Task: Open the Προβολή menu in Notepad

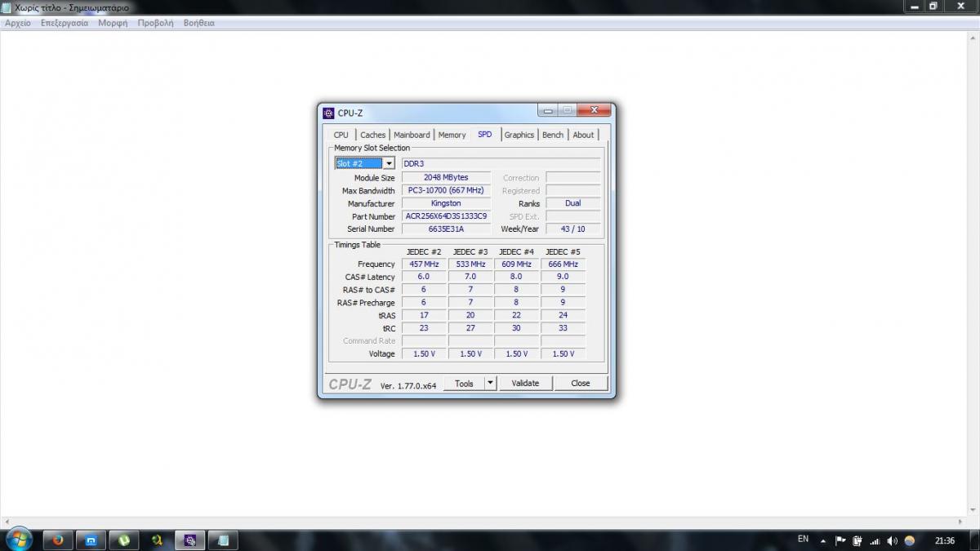Action: tap(156, 23)
